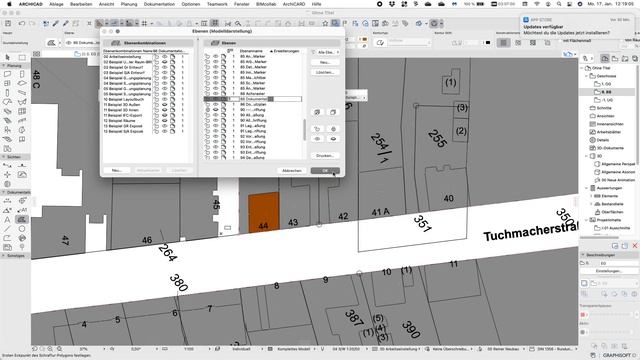Toggle wireframe icon for 13 Beispiel SIA Export
The height and width of the screenshot is (360, 640).
click(172, 131)
